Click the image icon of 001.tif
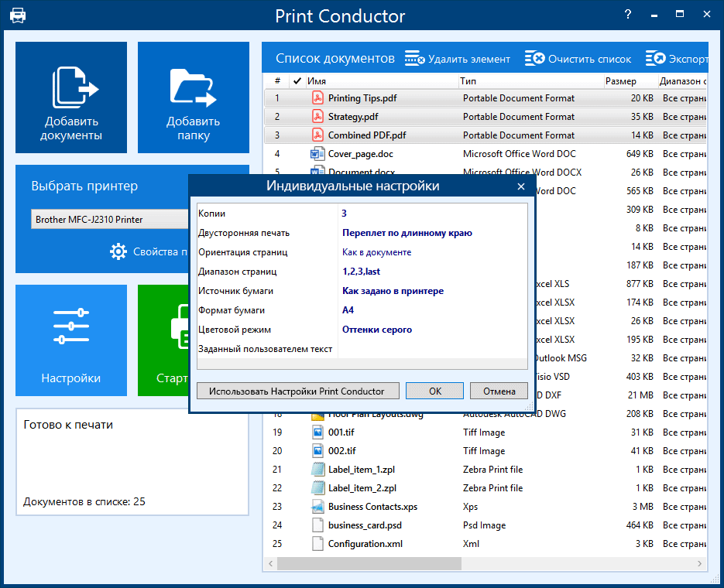The image size is (724, 588). click(317, 432)
